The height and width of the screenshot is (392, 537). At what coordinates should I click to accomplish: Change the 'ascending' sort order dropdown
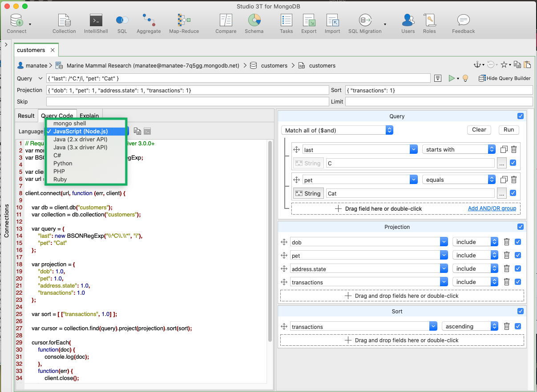tap(469, 327)
